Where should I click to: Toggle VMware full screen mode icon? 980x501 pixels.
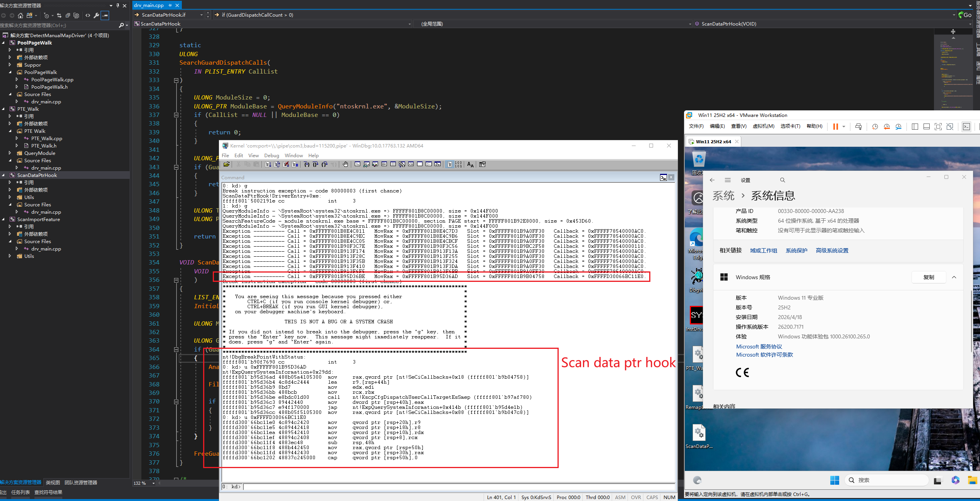[938, 127]
